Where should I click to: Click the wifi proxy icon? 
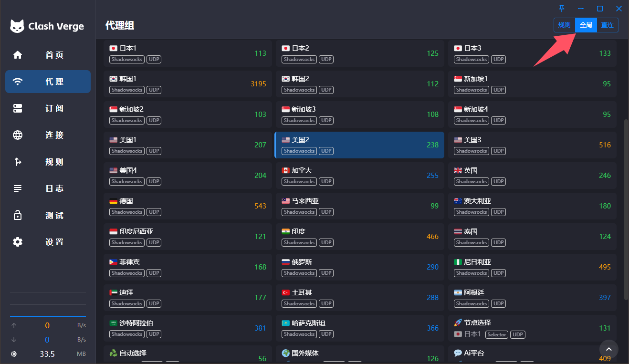pos(18,82)
